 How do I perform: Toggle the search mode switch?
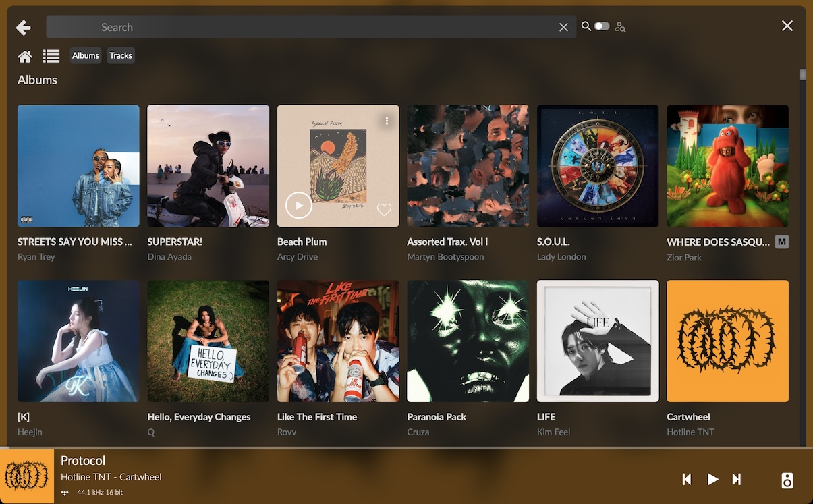(602, 26)
